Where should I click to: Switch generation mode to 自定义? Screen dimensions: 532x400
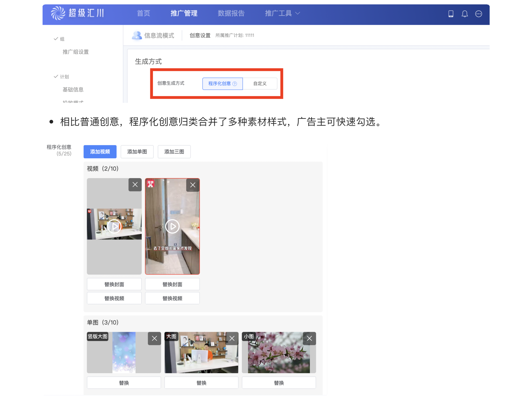click(x=260, y=83)
